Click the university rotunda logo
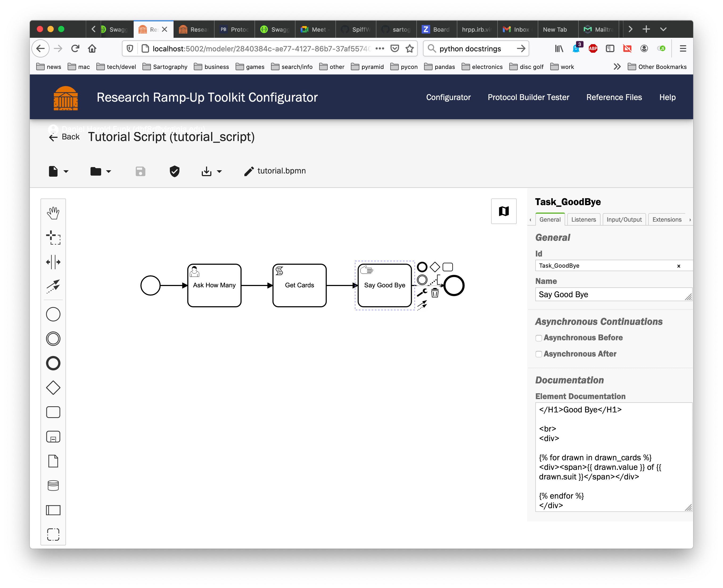 pyautogui.click(x=66, y=98)
